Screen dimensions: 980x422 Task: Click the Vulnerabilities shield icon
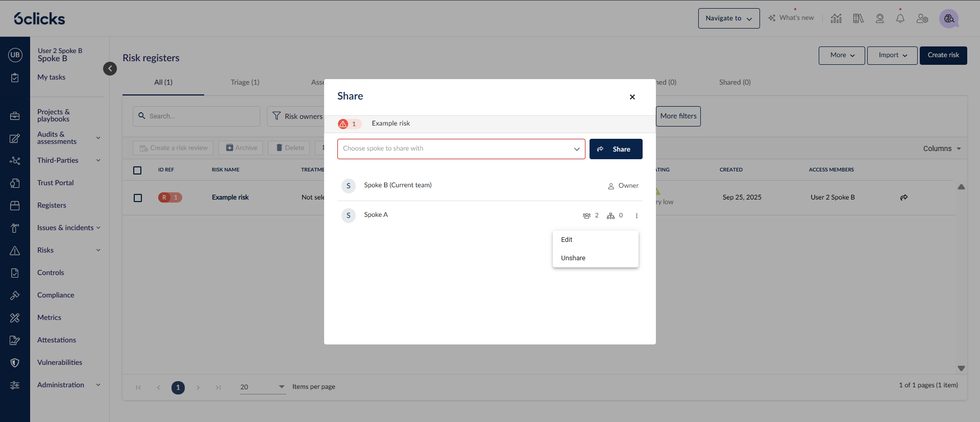click(15, 363)
